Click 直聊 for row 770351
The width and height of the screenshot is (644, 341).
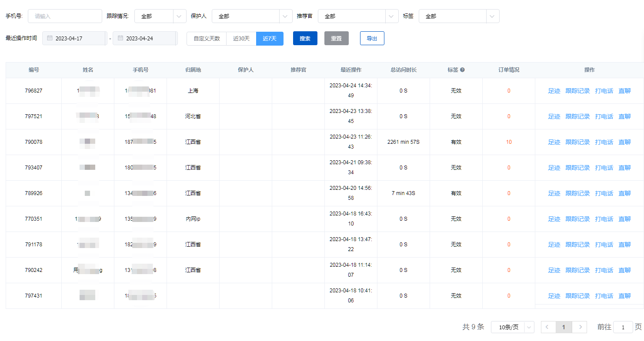tap(624, 219)
